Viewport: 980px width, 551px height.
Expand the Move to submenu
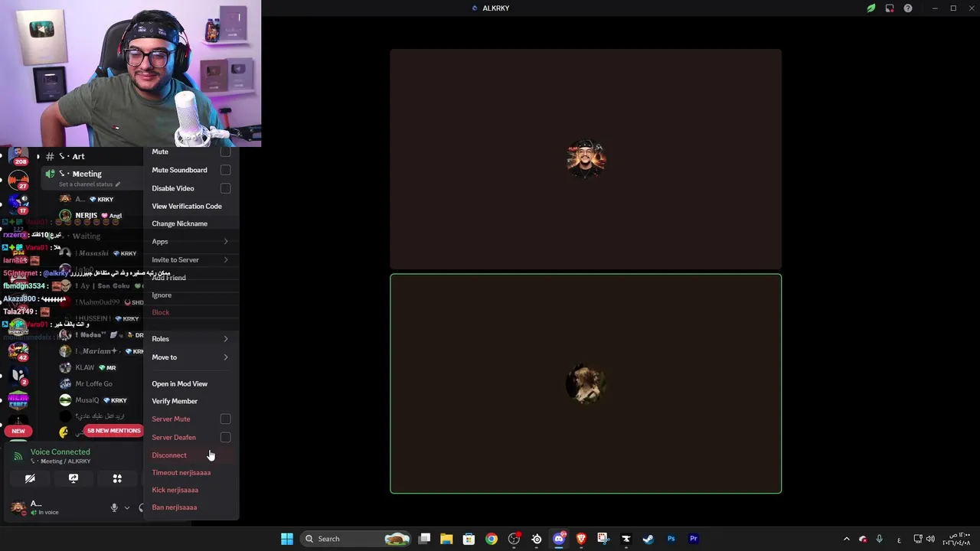191,357
